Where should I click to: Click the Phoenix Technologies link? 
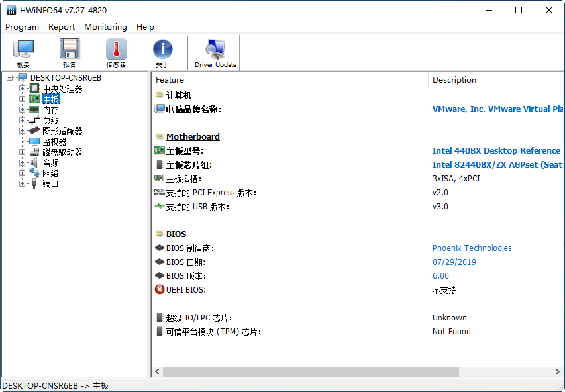tap(472, 248)
